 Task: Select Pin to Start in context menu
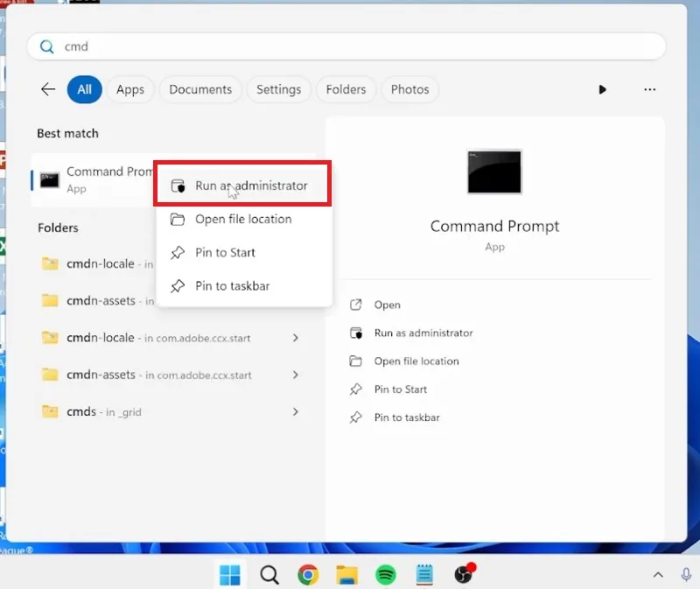[x=243, y=252]
